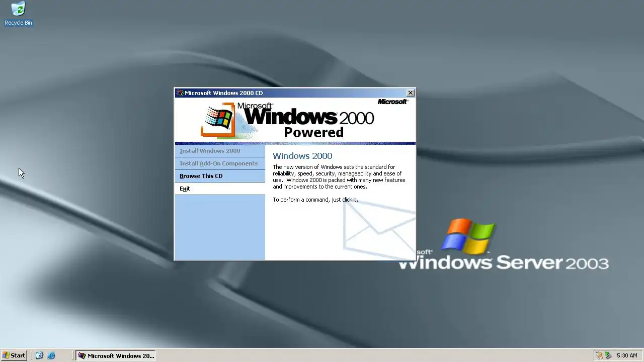This screenshot has height=362, width=644.
Task: Click the Show Desktop quick launch icon
Action: tap(39, 355)
